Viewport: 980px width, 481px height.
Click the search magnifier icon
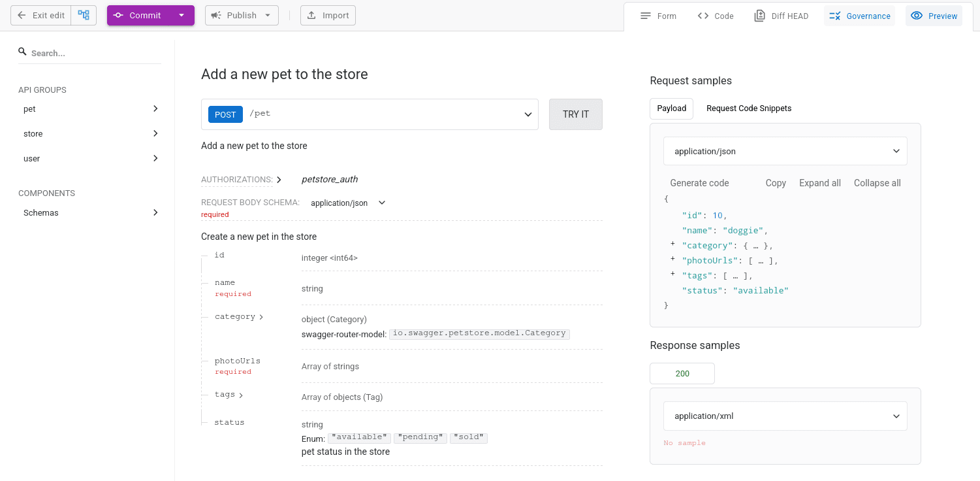[x=22, y=51]
